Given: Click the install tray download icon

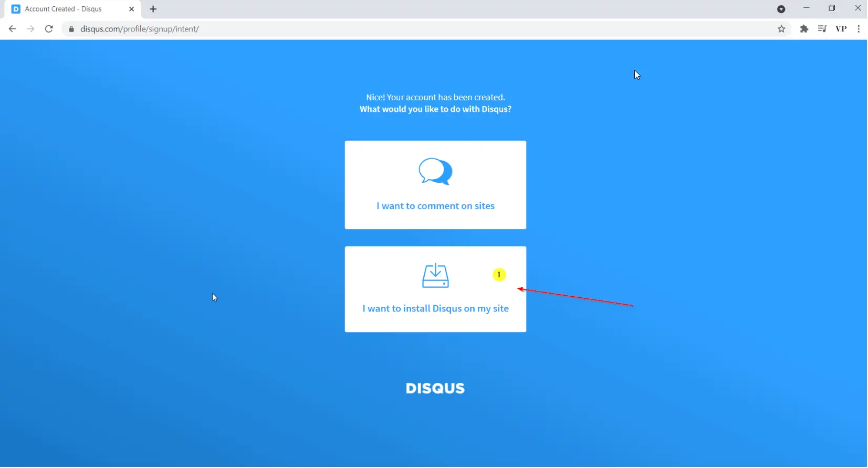Looking at the screenshot, I should coord(435,276).
